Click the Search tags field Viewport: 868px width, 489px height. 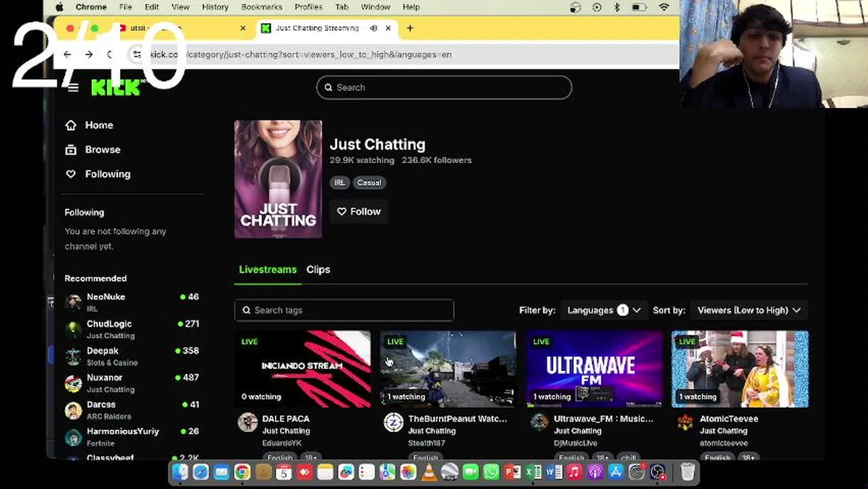click(x=344, y=310)
